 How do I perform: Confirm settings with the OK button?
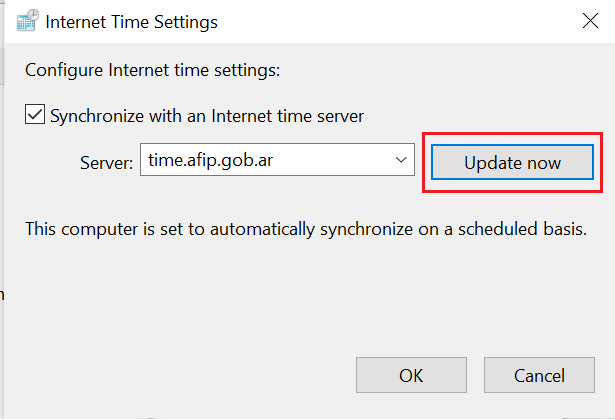point(411,375)
